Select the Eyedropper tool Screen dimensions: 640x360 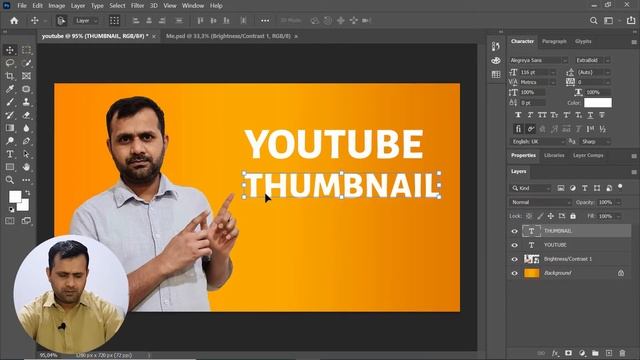[10, 89]
